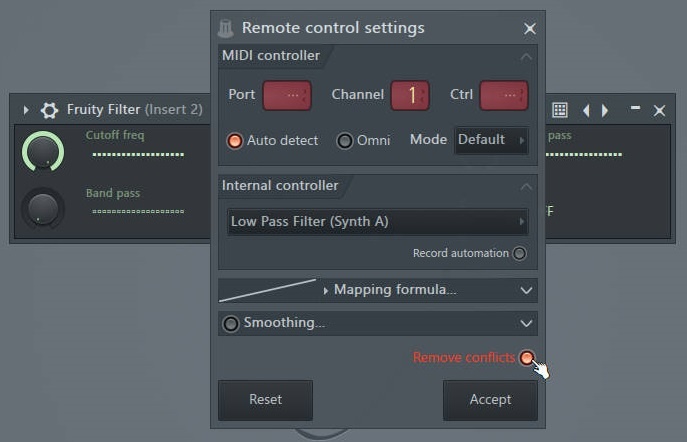Screen dimensions: 687x442
Task: Toggle the Omni option
Action: 344,141
